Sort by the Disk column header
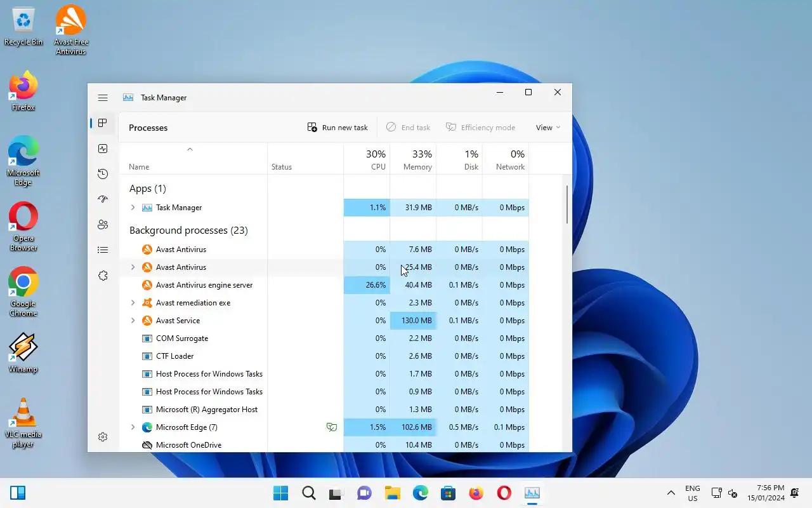Image resolution: width=812 pixels, height=508 pixels. click(x=459, y=159)
